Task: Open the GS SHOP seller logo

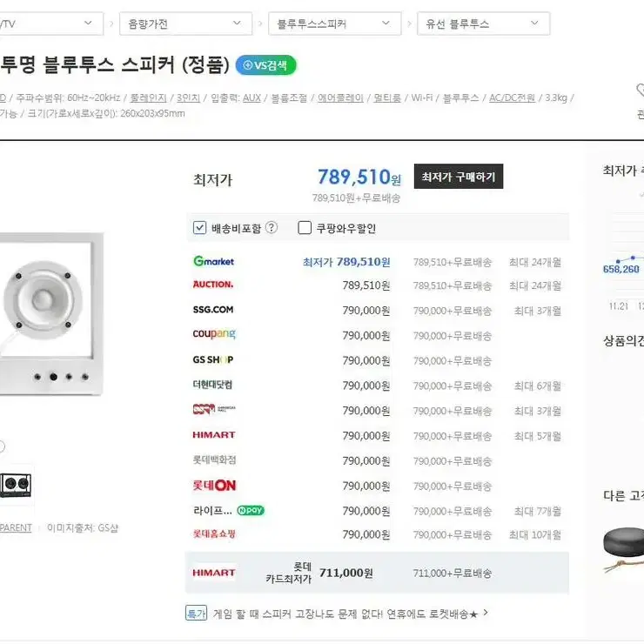Action: [x=212, y=359]
